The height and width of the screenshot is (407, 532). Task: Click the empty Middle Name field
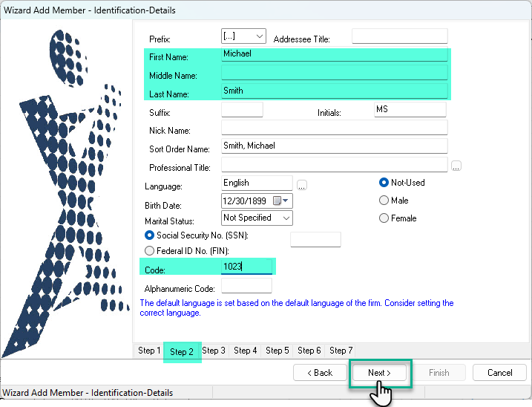coord(334,73)
